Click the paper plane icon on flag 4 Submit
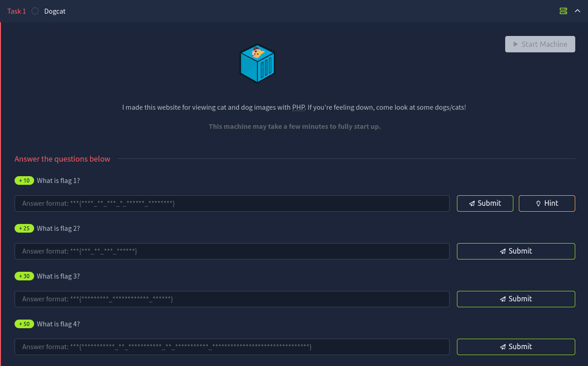This screenshot has height=366, width=588. [x=503, y=347]
